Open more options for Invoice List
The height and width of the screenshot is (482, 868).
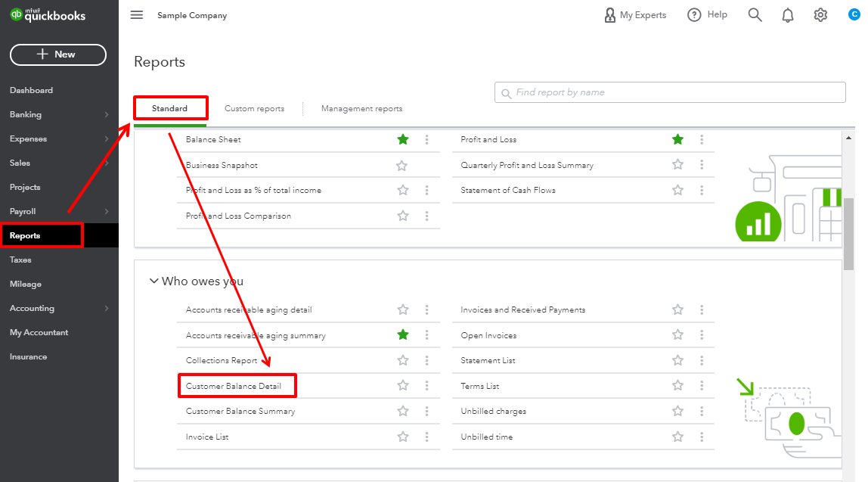point(426,437)
